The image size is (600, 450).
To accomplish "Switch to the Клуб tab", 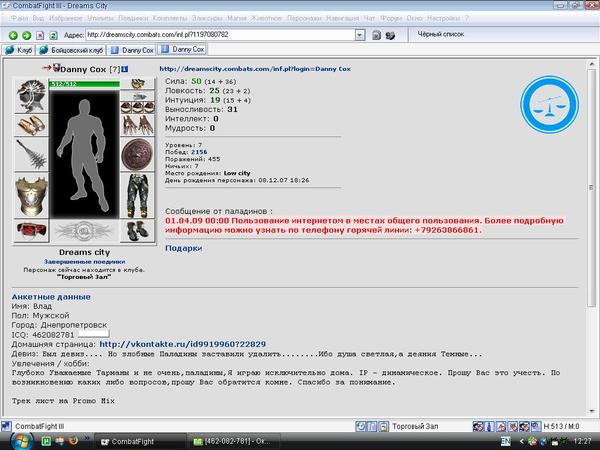I will 19,50.
